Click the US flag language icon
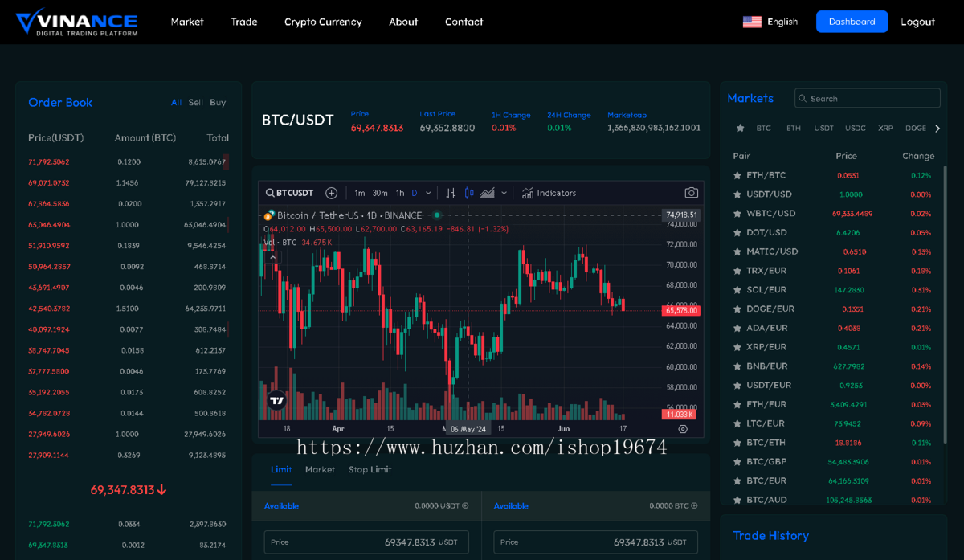The height and width of the screenshot is (560, 964). [x=752, y=22]
